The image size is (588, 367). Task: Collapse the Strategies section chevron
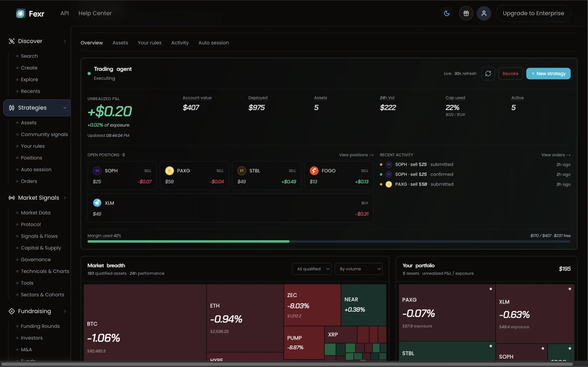(65, 108)
